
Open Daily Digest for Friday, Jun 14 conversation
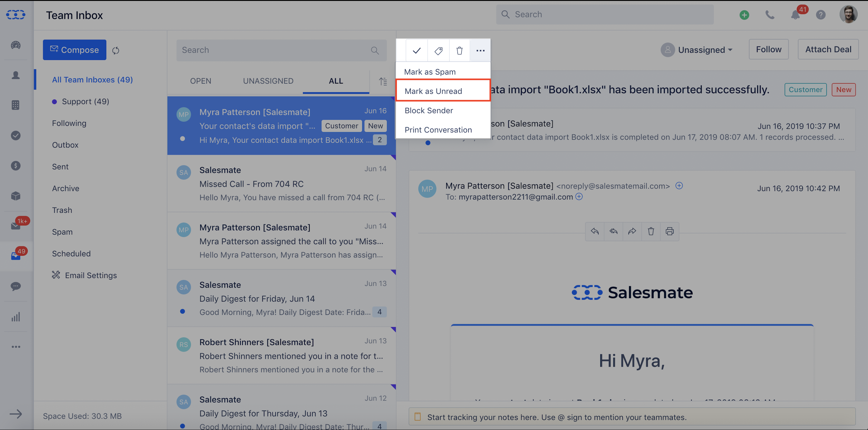click(281, 298)
